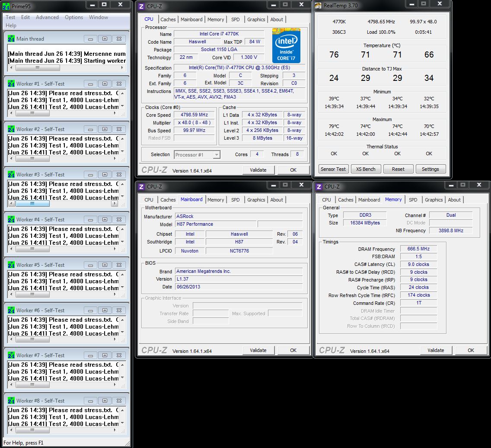Click the Specification i7-4770K text
The width and height of the screenshot is (491, 448).
tap(239, 67)
